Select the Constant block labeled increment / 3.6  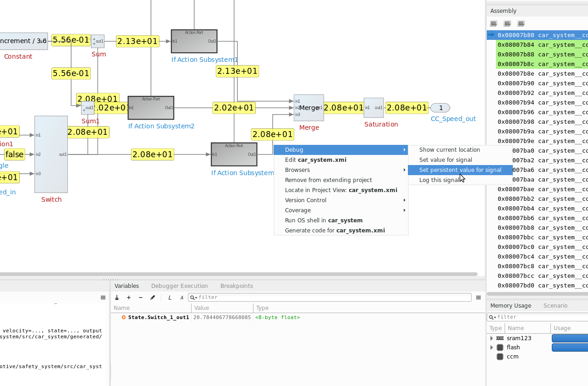23,41
